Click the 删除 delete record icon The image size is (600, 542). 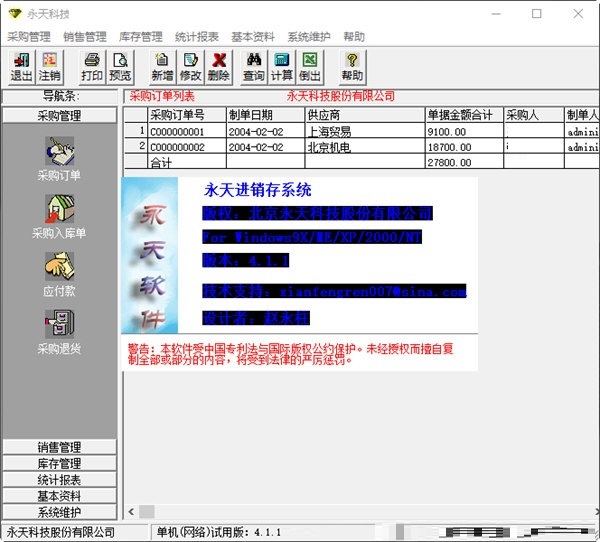[x=219, y=67]
